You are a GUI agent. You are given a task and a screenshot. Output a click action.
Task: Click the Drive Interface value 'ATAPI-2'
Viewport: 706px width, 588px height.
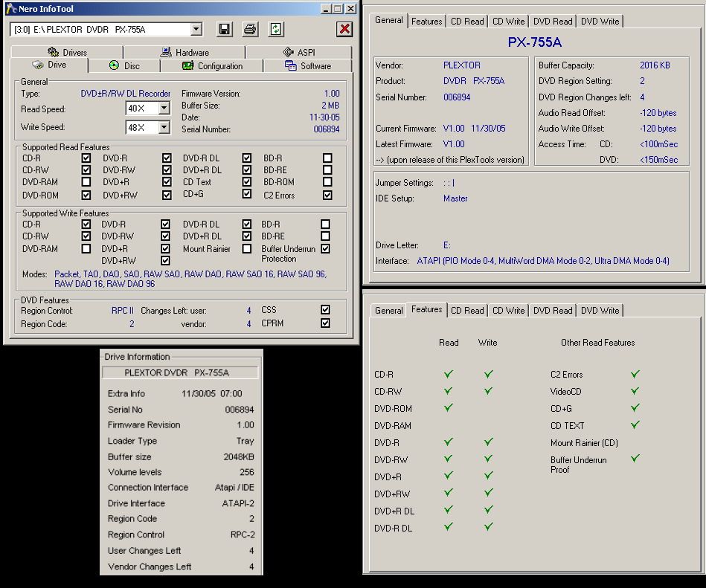coord(238,503)
